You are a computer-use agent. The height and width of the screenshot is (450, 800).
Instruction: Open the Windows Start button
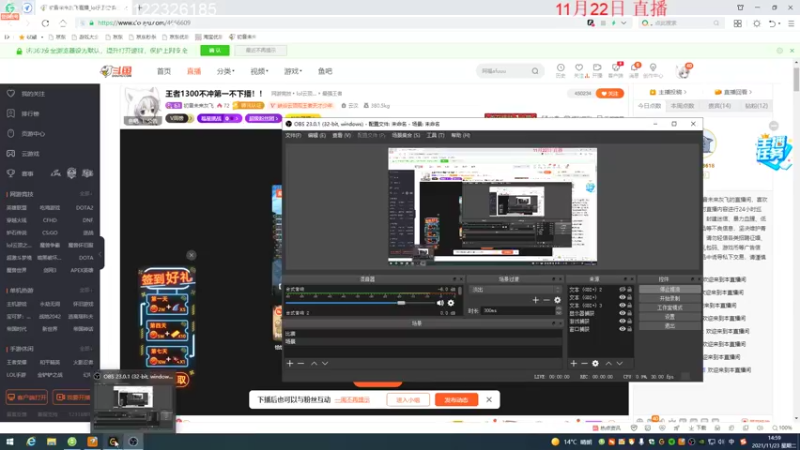(x=10, y=442)
